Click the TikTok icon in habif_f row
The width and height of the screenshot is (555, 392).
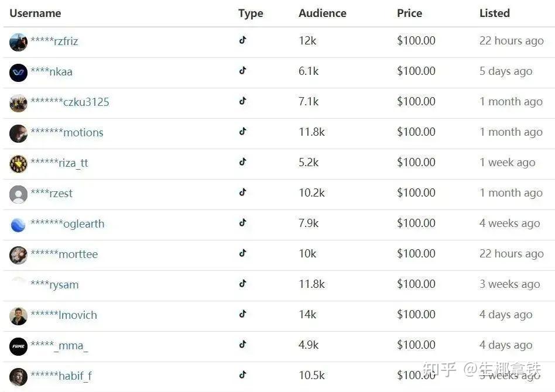point(242,374)
